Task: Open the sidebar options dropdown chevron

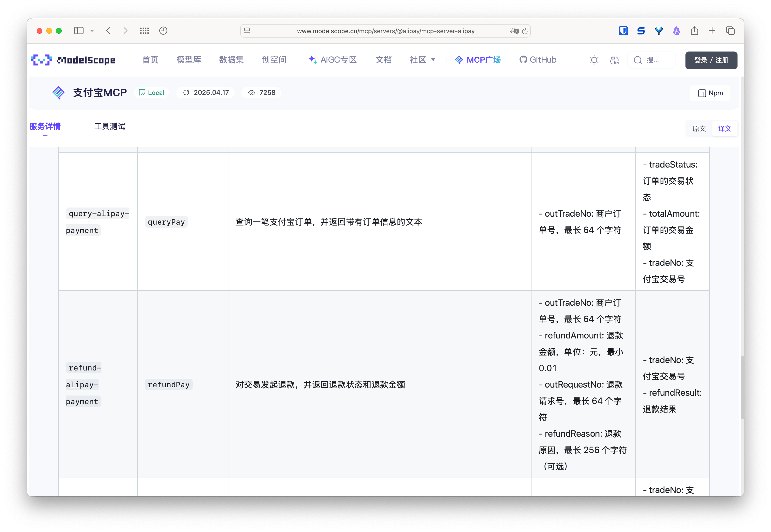Action: (92, 31)
